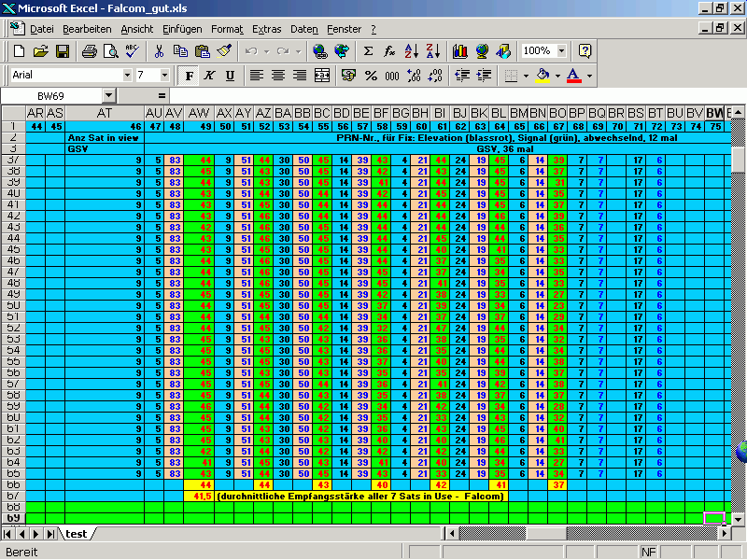Screen dimensions: 747x560
Task: Run the ABC spelling check
Action: (132, 51)
